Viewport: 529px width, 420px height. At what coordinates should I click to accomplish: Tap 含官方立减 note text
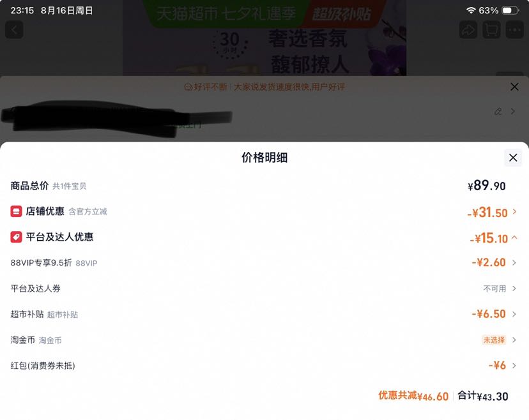pos(88,212)
